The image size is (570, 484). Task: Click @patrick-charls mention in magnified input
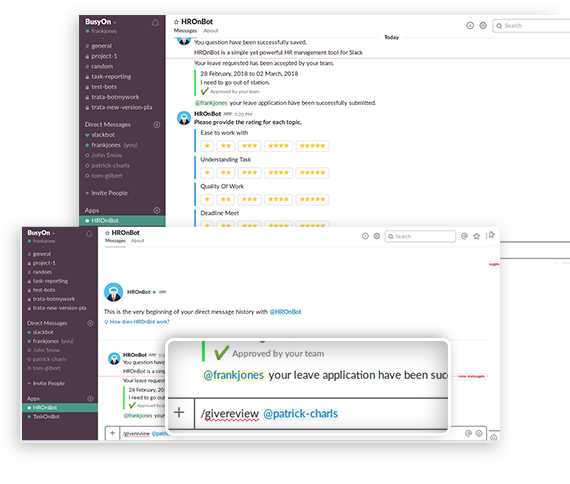301,414
